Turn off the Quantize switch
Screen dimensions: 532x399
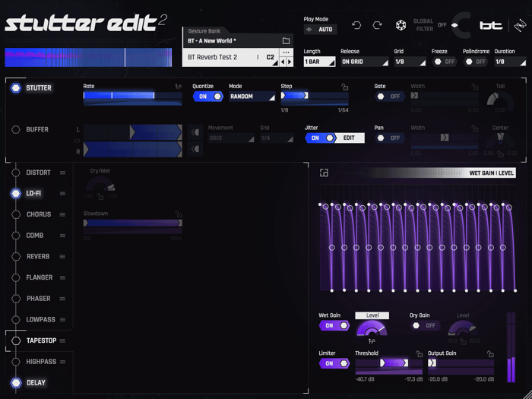(x=208, y=97)
